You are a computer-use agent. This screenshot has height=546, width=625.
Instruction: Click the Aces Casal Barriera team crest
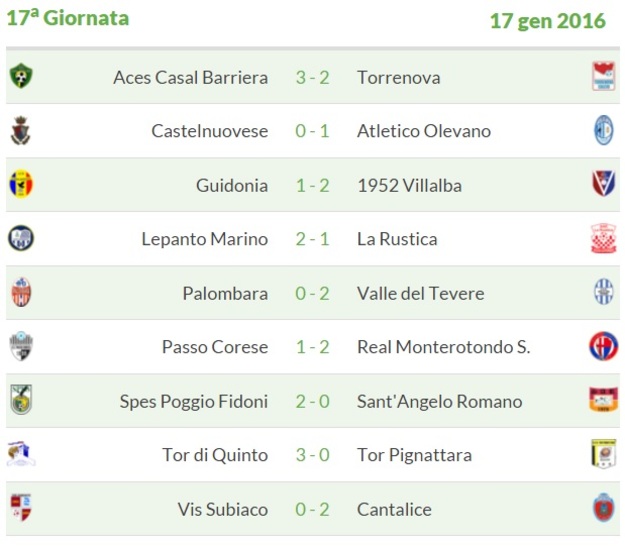pyautogui.click(x=21, y=76)
